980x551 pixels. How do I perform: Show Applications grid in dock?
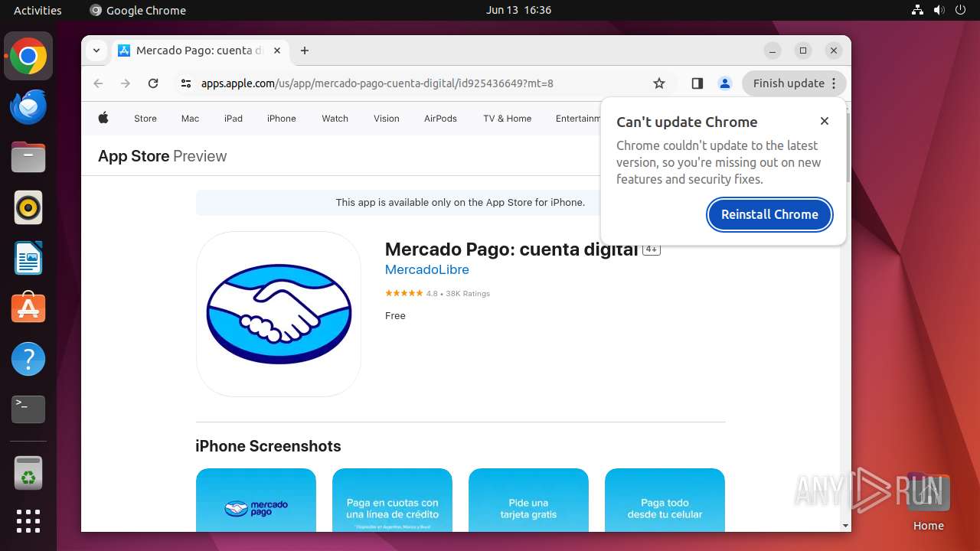(x=28, y=521)
